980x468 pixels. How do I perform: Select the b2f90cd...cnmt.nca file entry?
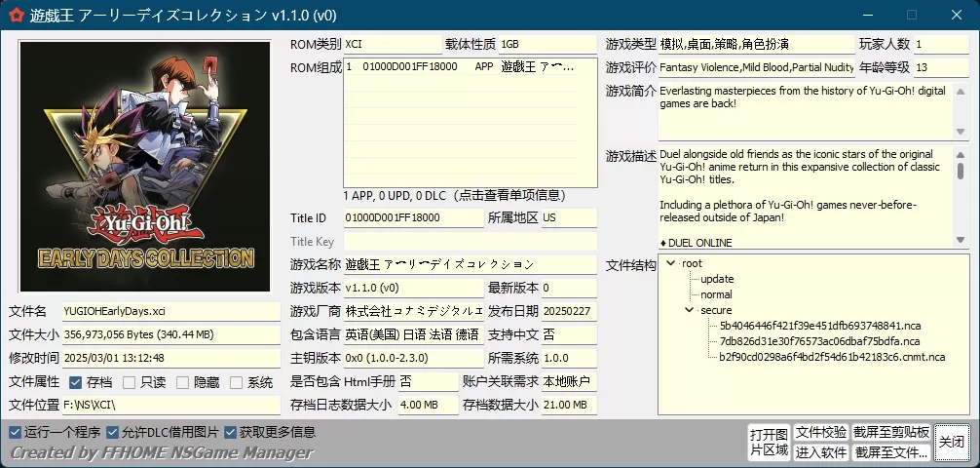pos(831,357)
